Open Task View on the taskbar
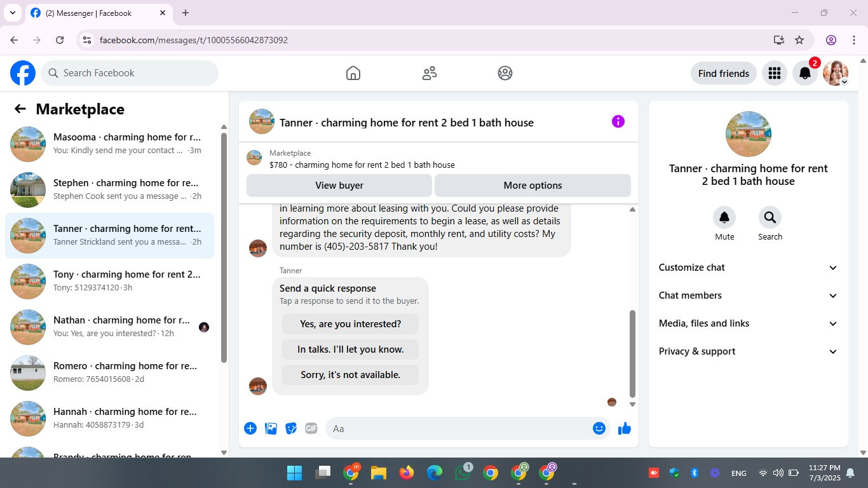The image size is (868, 488). click(x=323, y=473)
